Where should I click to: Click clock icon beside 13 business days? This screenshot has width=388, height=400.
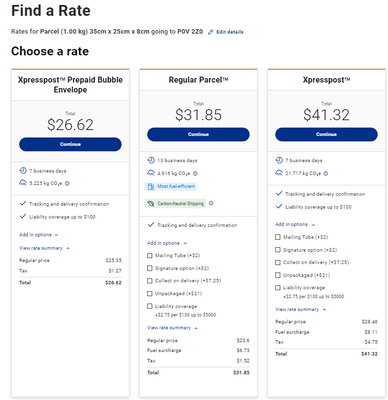click(151, 160)
